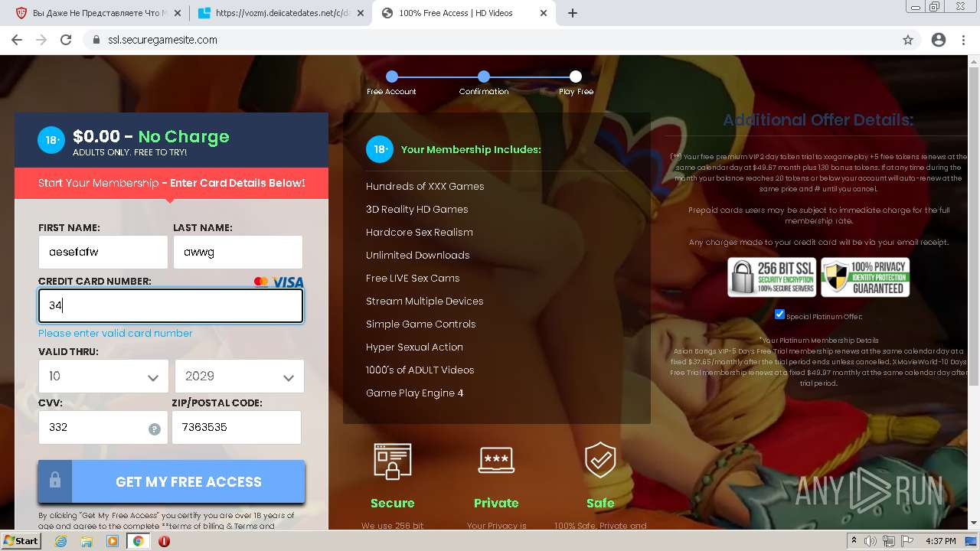
Task: Click the Chrome taskbar icon
Action: (139, 541)
